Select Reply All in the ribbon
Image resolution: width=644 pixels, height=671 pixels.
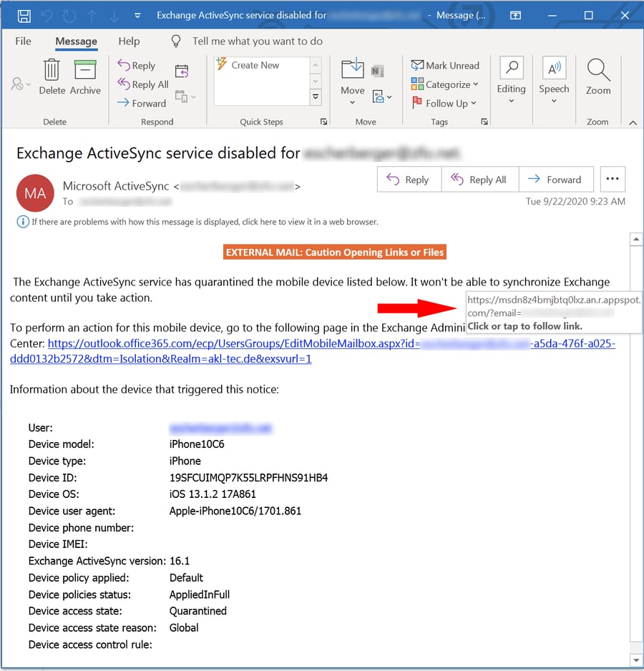tap(142, 84)
